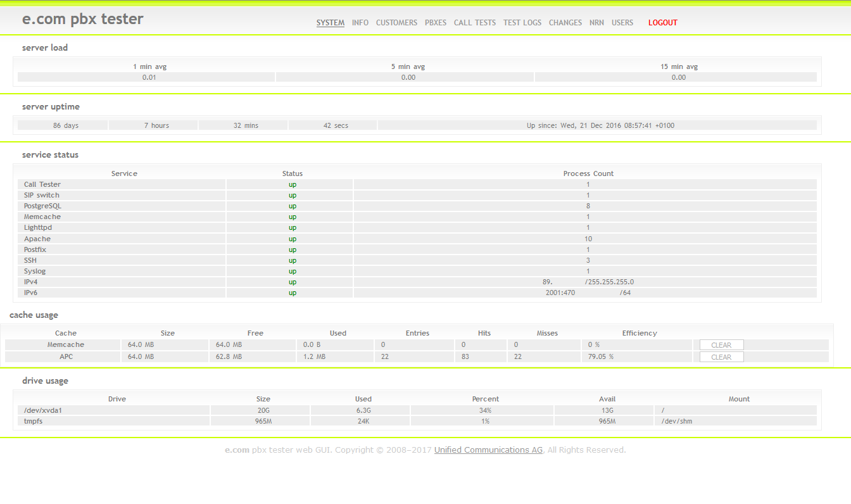Click the Syslog service name
Screen dimensions: 851x504
(35, 271)
